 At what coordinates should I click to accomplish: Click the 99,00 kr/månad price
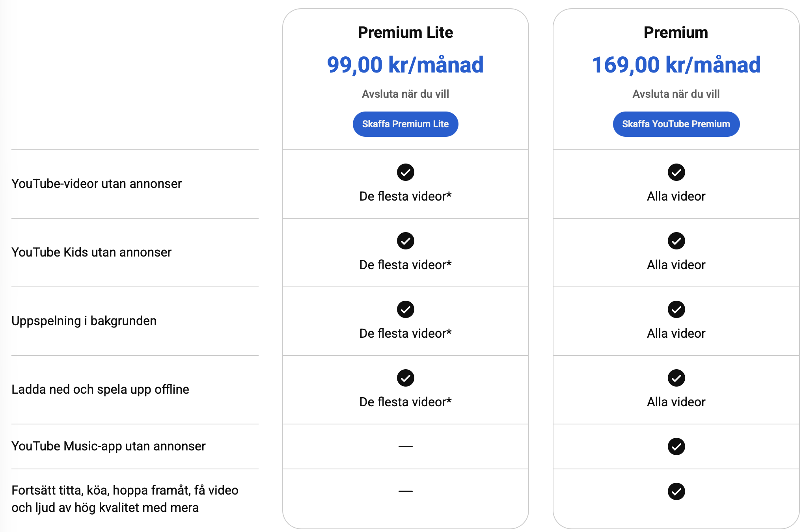pyautogui.click(x=405, y=65)
